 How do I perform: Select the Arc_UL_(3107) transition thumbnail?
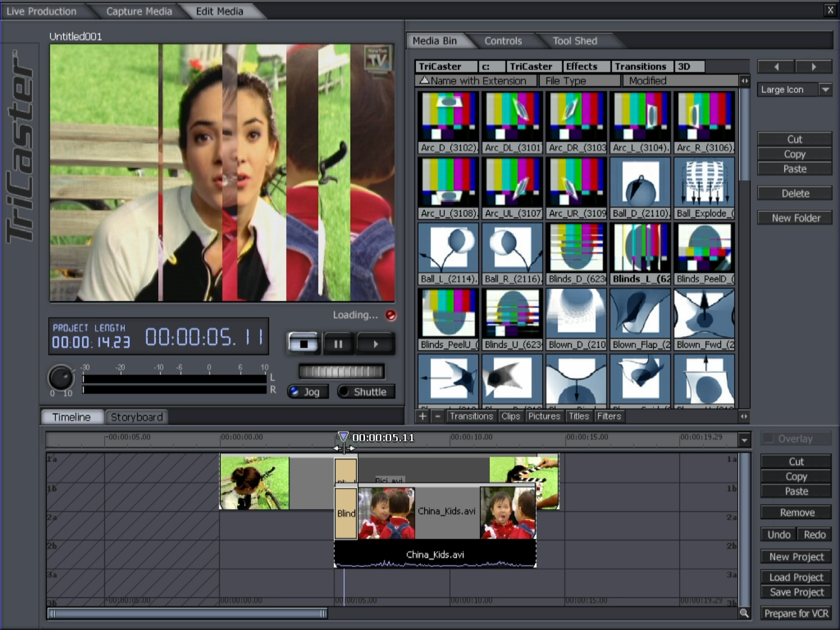point(512,188)
